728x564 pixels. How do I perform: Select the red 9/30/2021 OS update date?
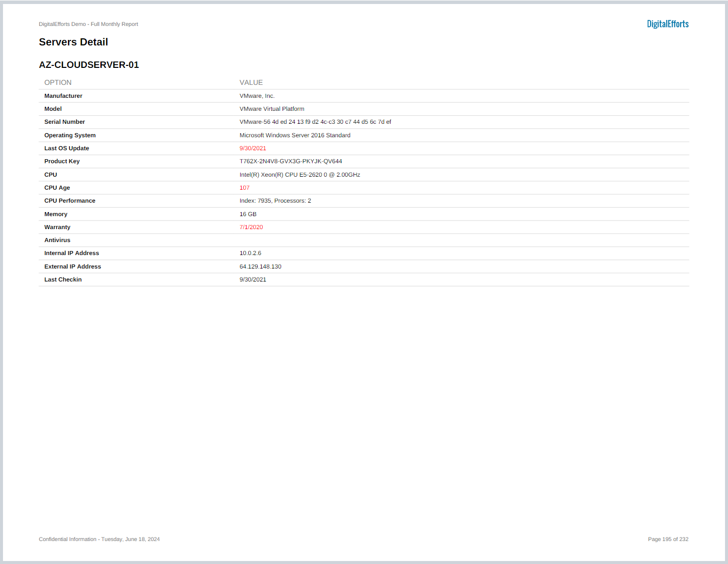pyautogui.click(x=253, y=148)
